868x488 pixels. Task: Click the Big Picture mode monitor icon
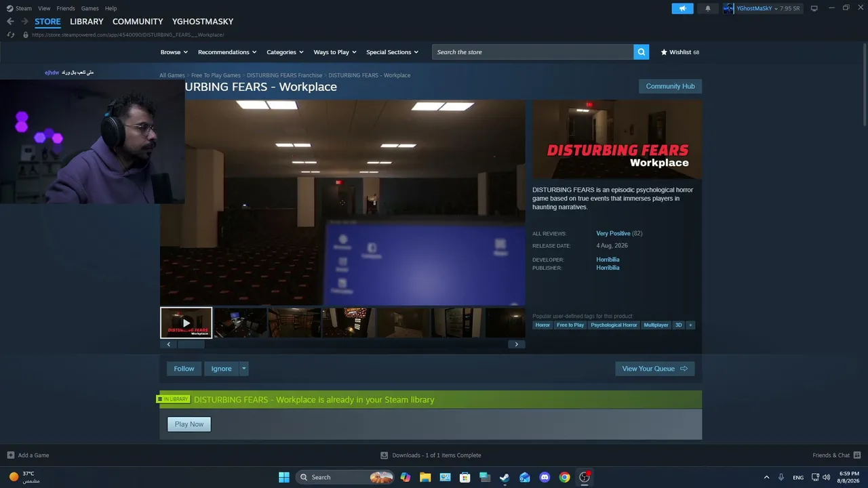click(x=814, y=8)
